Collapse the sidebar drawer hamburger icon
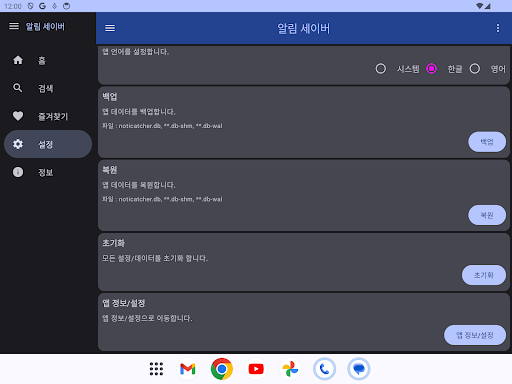 (x=14, y=26)
